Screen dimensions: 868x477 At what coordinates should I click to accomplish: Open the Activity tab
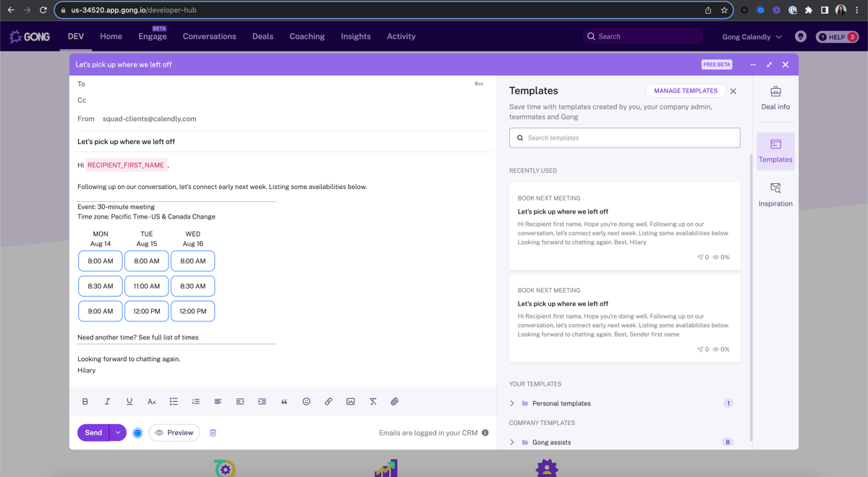[x=401, y=36]
